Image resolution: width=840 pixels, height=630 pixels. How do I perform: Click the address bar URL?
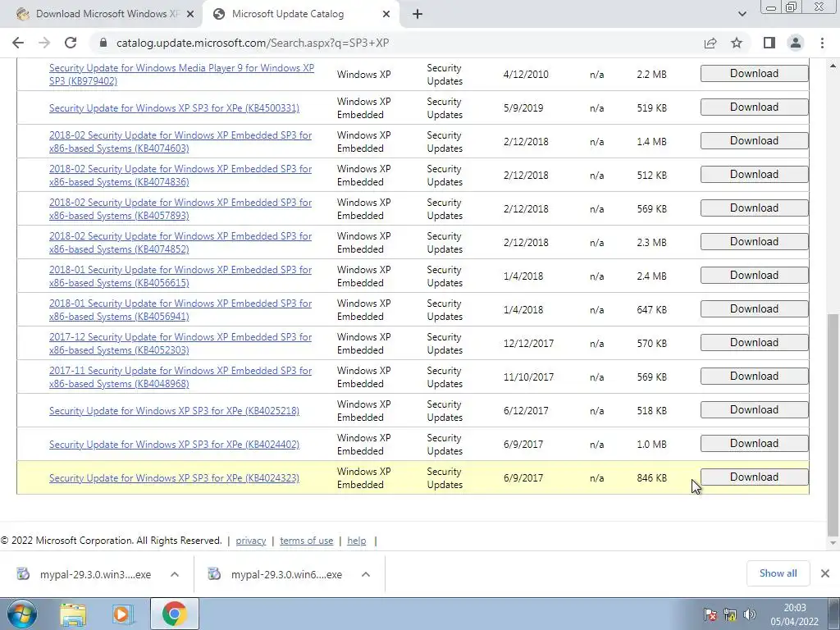pyautogui.click(x=253, y=43)
